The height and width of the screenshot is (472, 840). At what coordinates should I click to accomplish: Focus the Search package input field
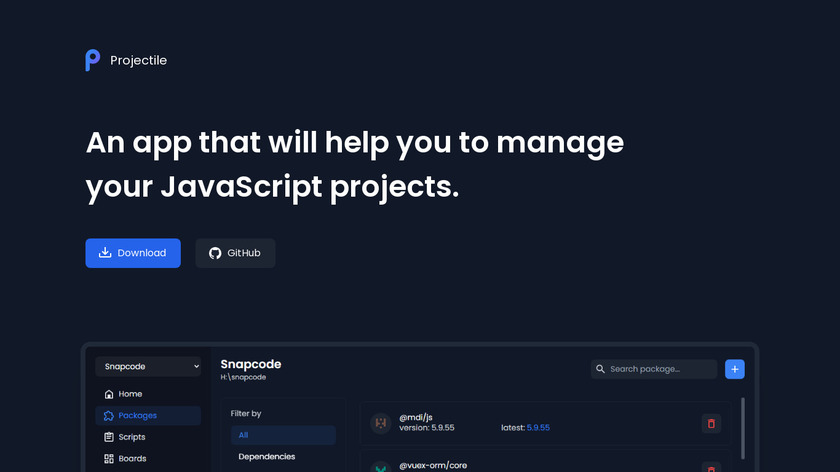click(654, 369)
